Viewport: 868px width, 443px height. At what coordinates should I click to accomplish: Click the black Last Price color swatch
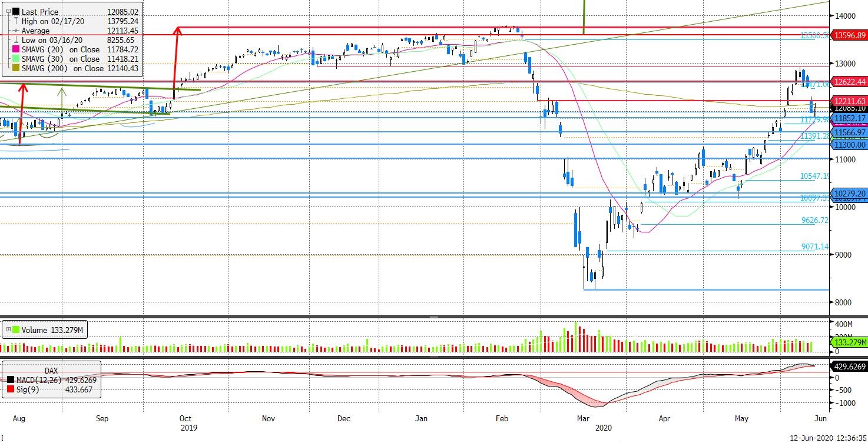point(16,12)
